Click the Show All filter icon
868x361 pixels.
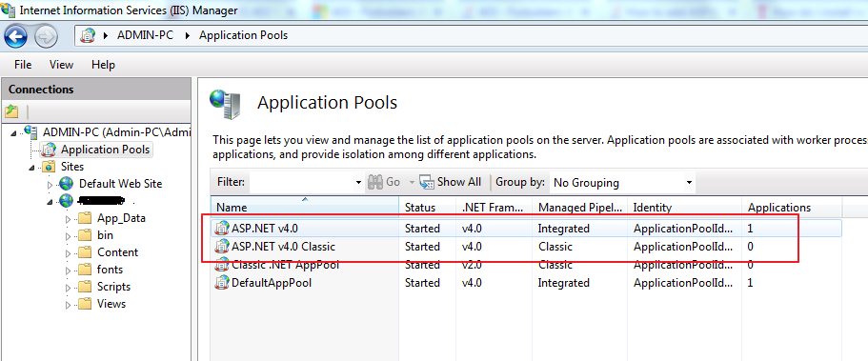click(x=427, y=182)
